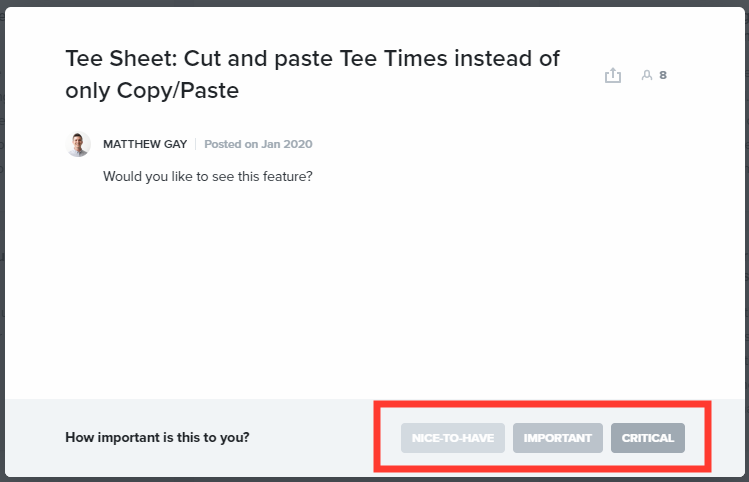Image resolution: width=749 pixels, height=482 pixels.
Task: Select the follower count number 8
Action: tap(663, 75)
